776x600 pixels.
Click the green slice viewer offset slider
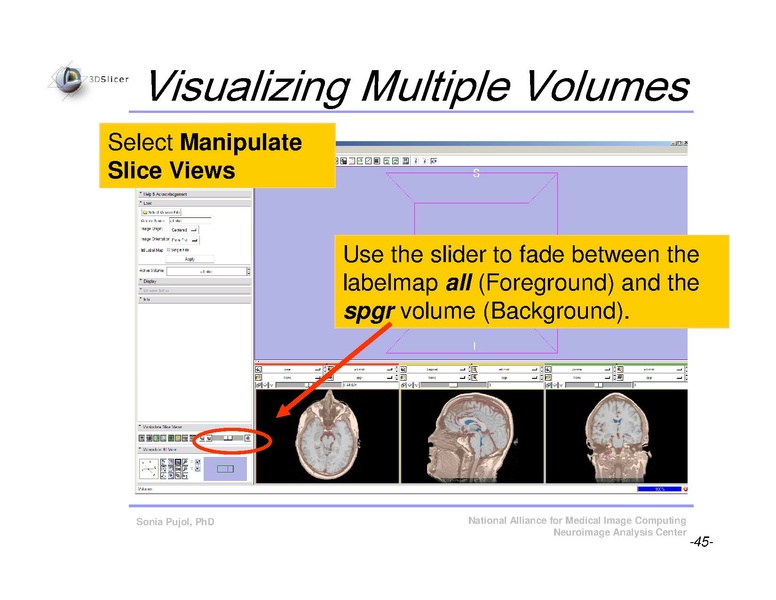pos(599,385)
